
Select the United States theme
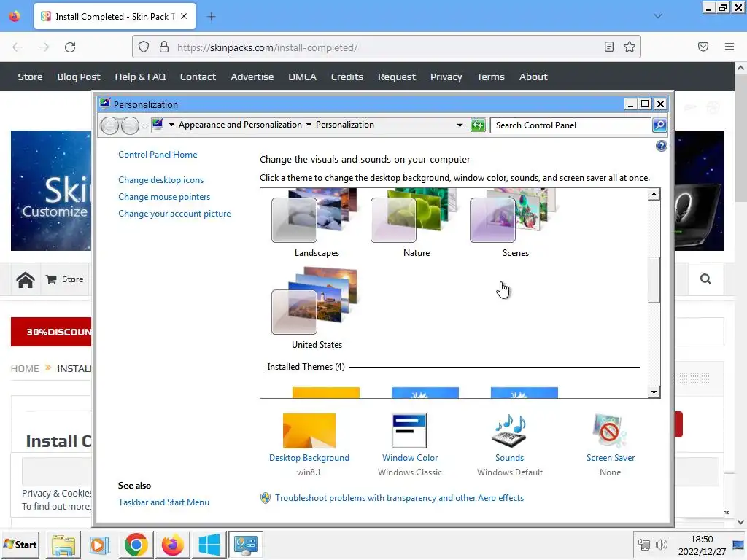tap(317, 308)
